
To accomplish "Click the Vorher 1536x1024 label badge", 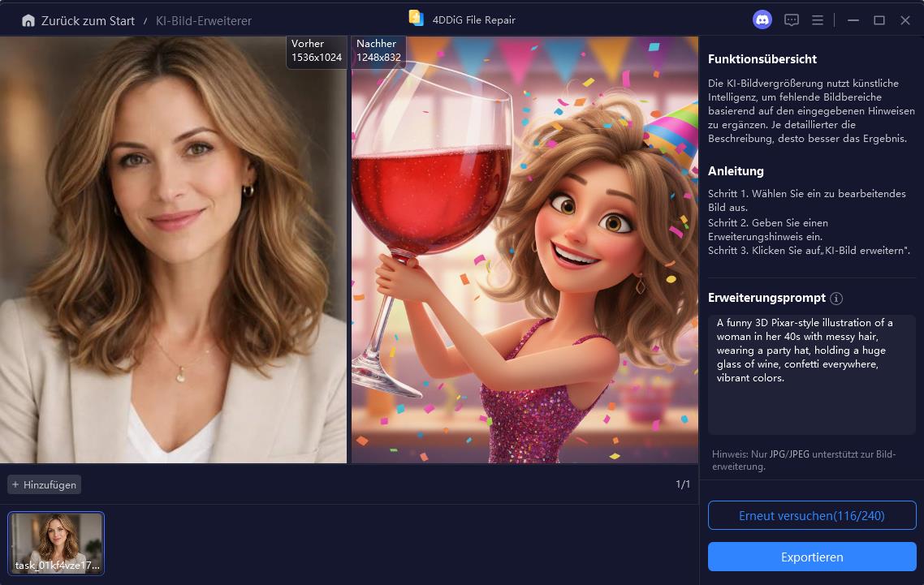I will (x=317, y=49).
